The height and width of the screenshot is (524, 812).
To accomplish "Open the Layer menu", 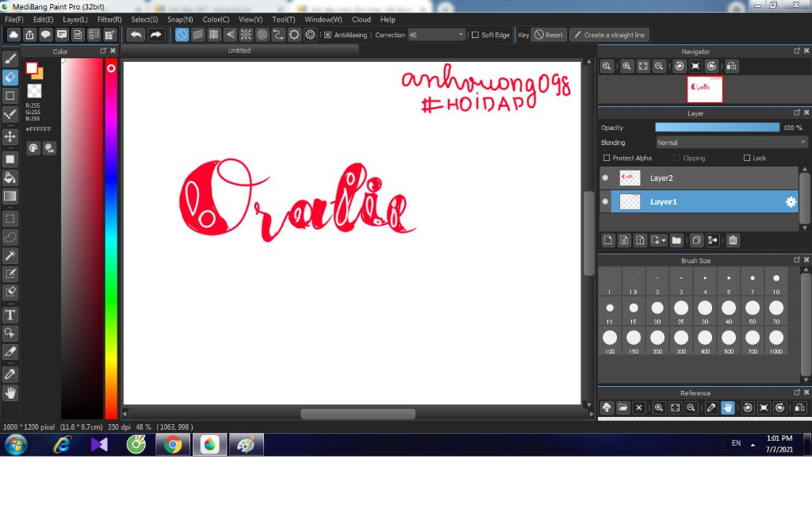I will pyautogui.click(x=75, y=19).
